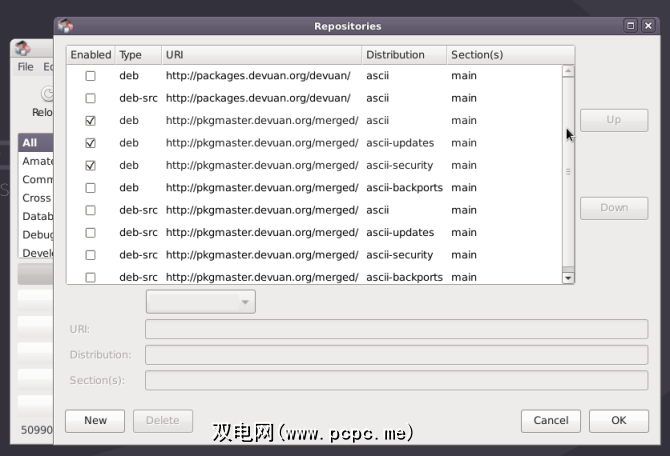Open the repository type combo box
The image size is (670, 456).
coord(201,302)
